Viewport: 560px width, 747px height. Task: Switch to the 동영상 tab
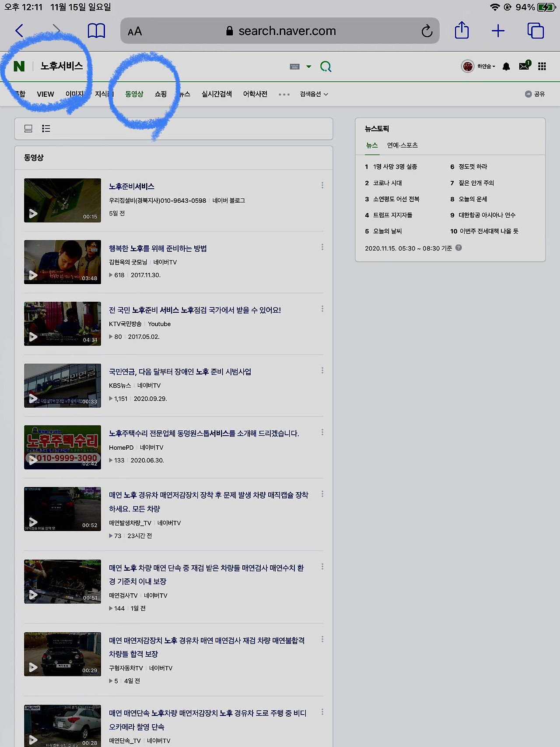coord(134,94)
